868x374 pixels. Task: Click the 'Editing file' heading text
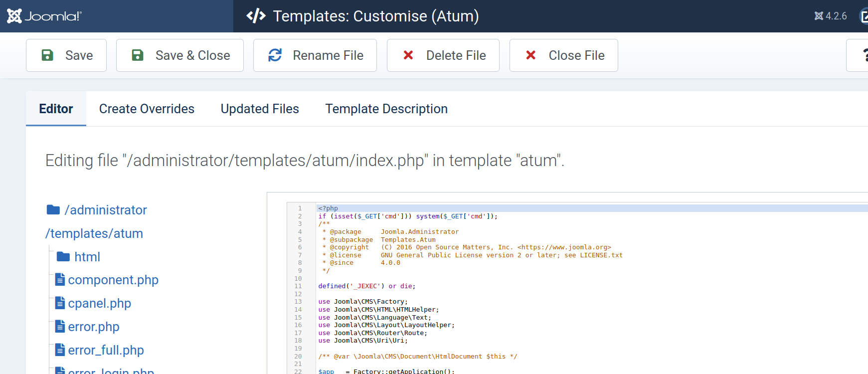click(x=305, y=161)
